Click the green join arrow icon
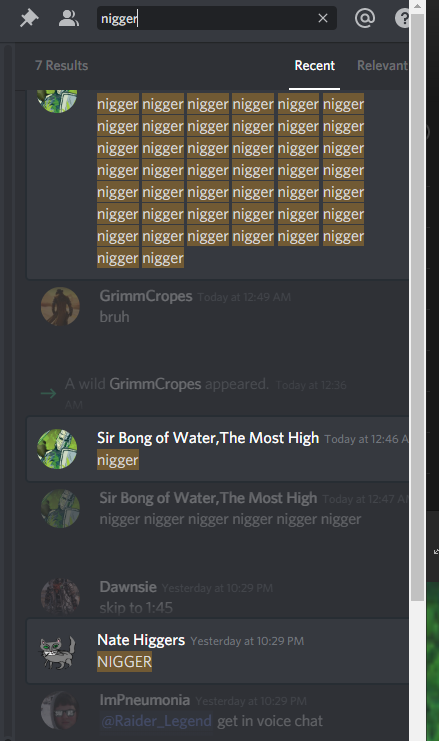 tap(48, 393)
